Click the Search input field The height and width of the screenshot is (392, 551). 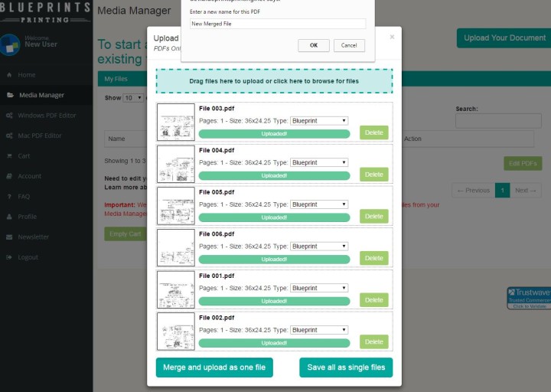498,121
